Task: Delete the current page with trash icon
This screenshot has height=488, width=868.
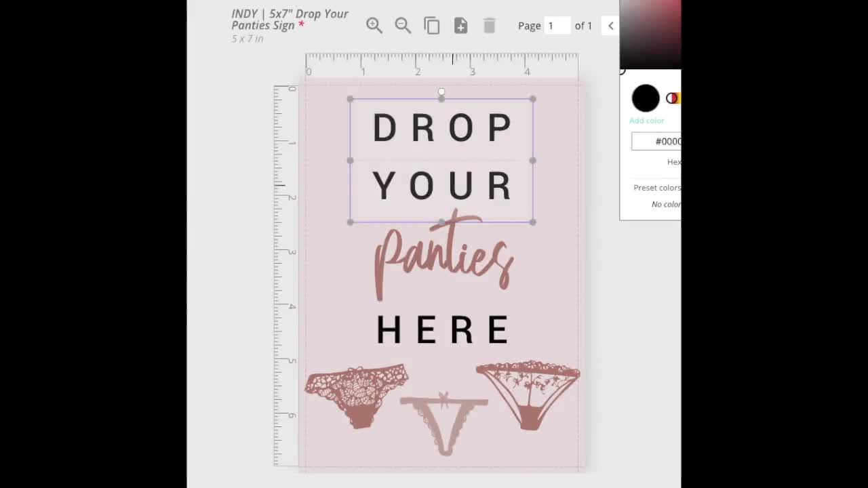Action: click(x=489, y=25)
